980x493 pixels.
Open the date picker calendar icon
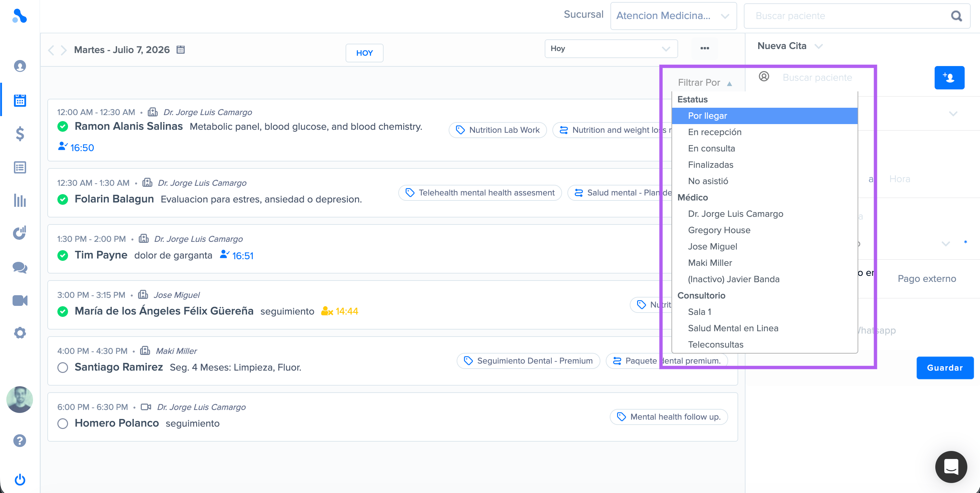pos(181,49)
